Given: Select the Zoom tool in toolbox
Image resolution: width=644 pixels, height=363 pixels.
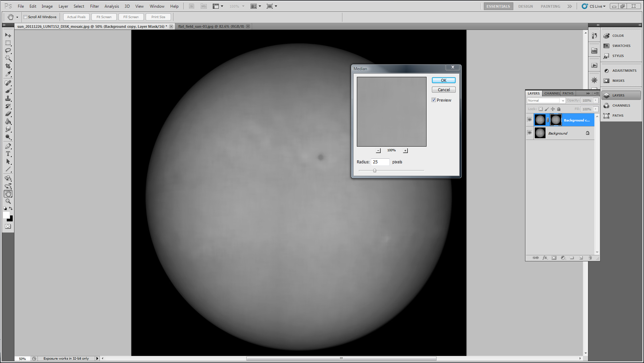Looking at the screenshot, I should [x=8, y=201].
